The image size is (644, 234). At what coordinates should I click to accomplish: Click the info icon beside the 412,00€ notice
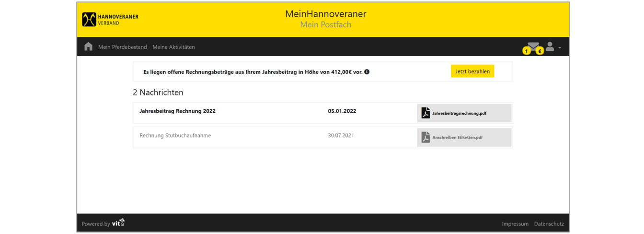pos(367,72)
